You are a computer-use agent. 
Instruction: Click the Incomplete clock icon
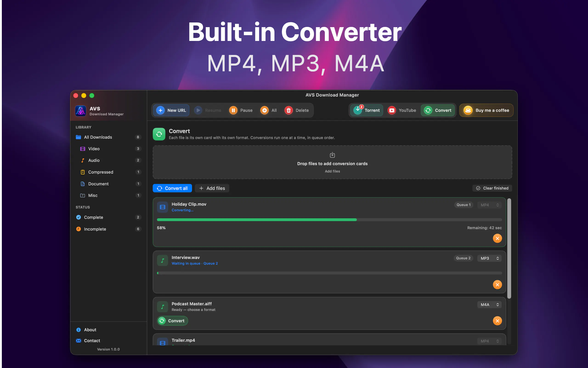79,229
